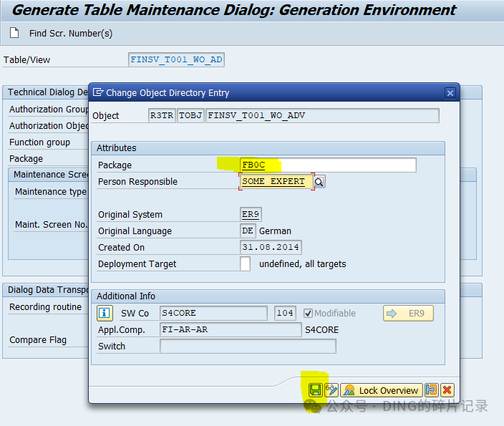The height and width of the screenshot is (426, 504).
Task: Click the Lock Overview button
Action: (x=381, y=390)
